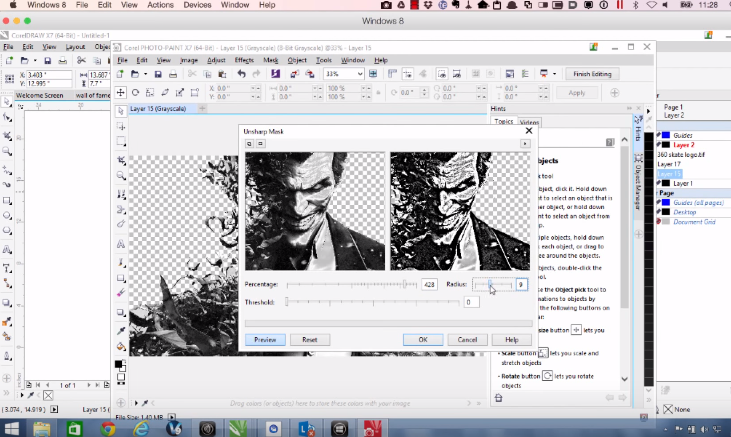
Task: Open the dropdown arrow left of Finish Editing
Action: pos(554,74)
